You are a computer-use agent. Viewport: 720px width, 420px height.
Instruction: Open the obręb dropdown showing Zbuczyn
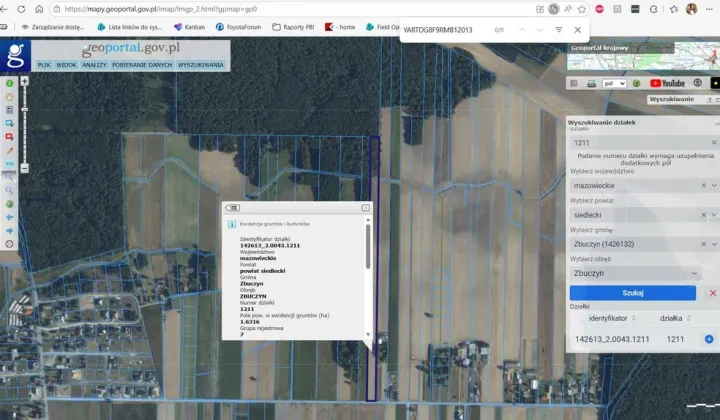[696, 272]
